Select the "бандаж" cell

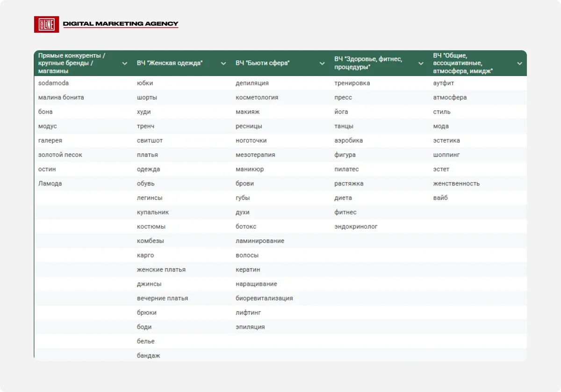pos(181,356)
